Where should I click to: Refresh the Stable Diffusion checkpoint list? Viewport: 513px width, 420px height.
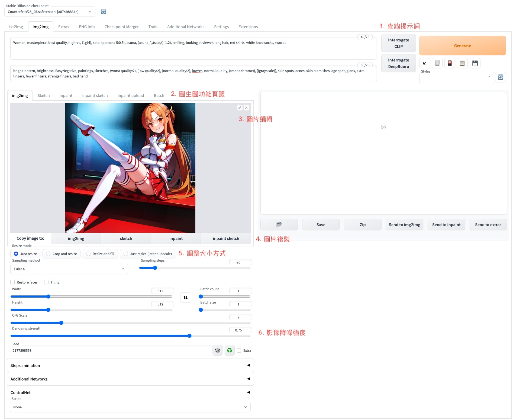(x=104, y=12)
